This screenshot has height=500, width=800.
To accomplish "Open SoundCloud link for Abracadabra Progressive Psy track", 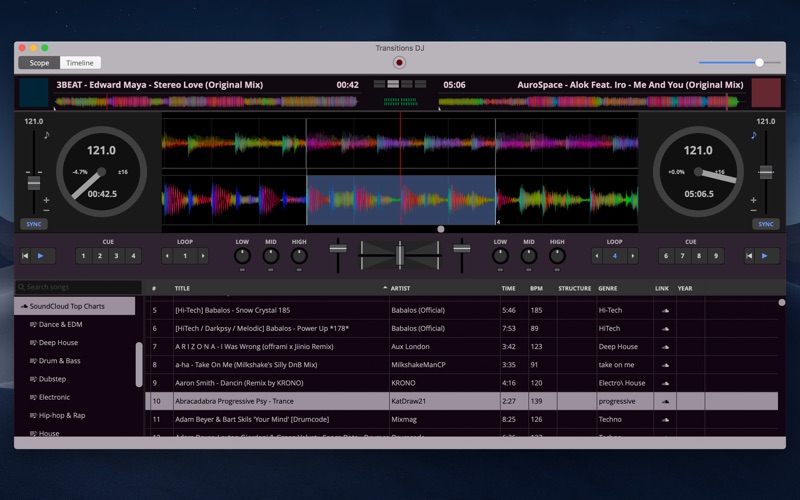I will [x=665, y=401].
